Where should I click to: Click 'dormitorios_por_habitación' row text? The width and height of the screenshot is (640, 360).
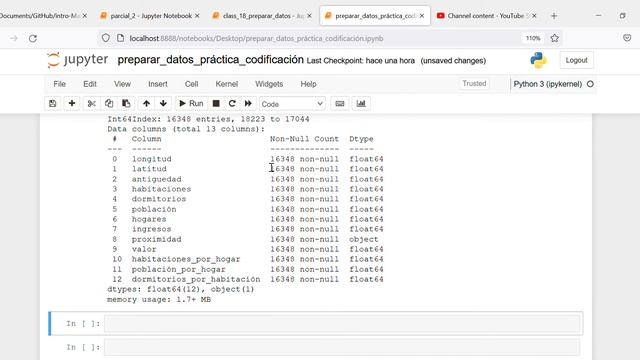point(196,279)
